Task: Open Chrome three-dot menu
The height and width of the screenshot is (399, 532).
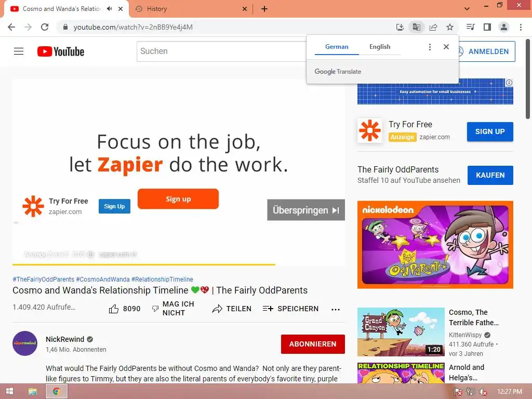Action: [521, 27]
